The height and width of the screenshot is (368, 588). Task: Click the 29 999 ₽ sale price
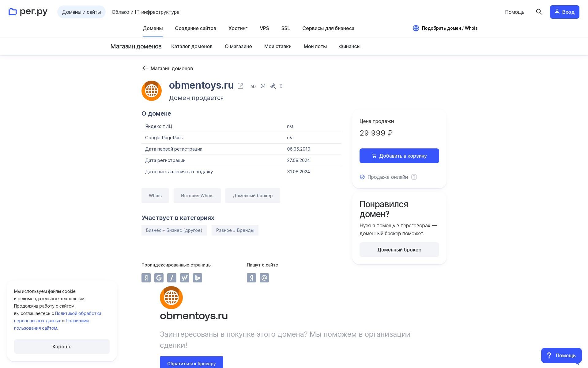pos(376,133)
